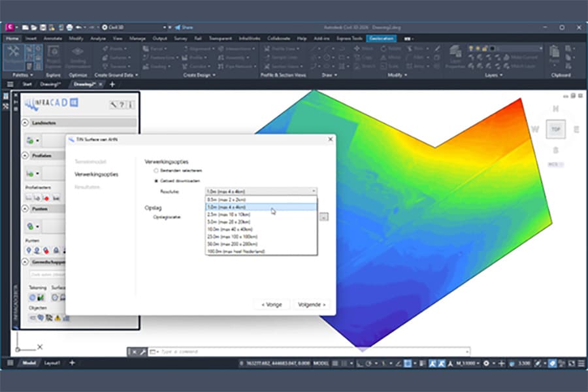Screen dimensions: 588x392
Task: Open the Geolocation ribbon tab
Action: 381,39
